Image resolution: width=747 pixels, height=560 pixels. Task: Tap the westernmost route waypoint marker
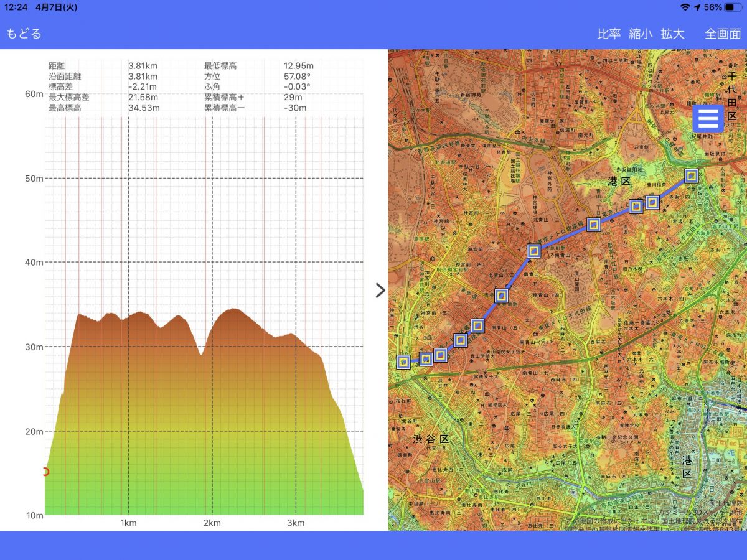(403, 362)
